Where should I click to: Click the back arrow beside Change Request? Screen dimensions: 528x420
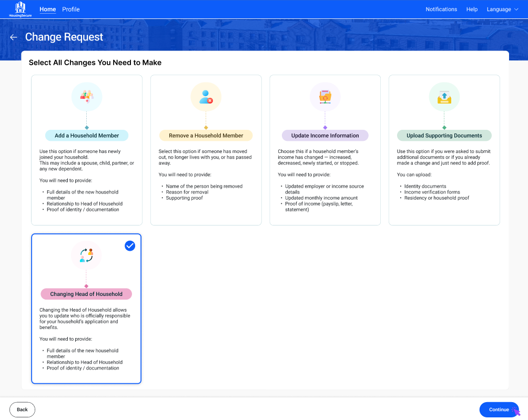click(14, 37)
